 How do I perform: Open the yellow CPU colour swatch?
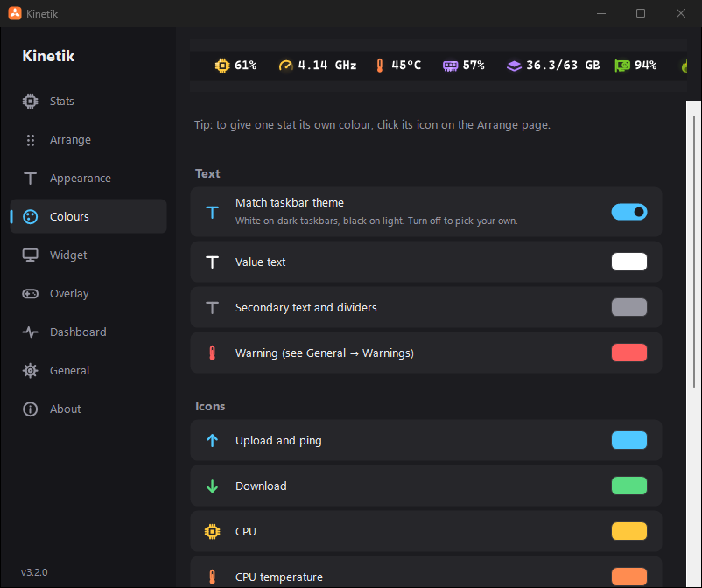pyautogui.click(x=629, y=531)
